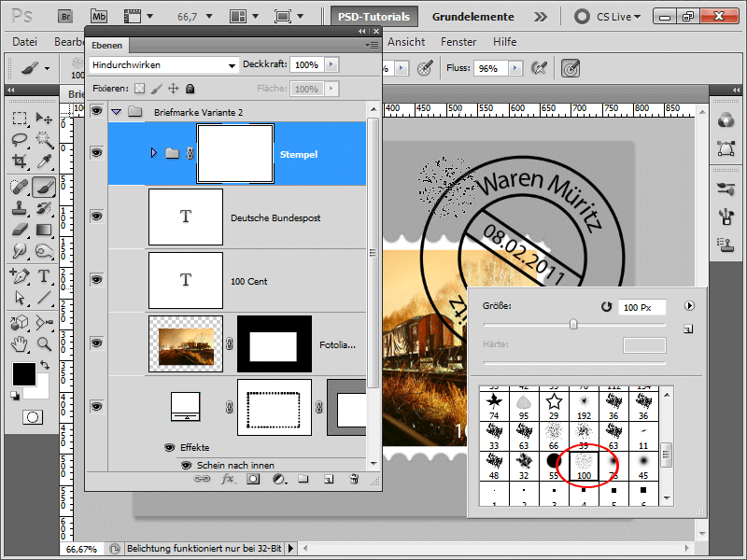Reset brush to original size
This screenshot has height=560, width=747.
(606, 307)
